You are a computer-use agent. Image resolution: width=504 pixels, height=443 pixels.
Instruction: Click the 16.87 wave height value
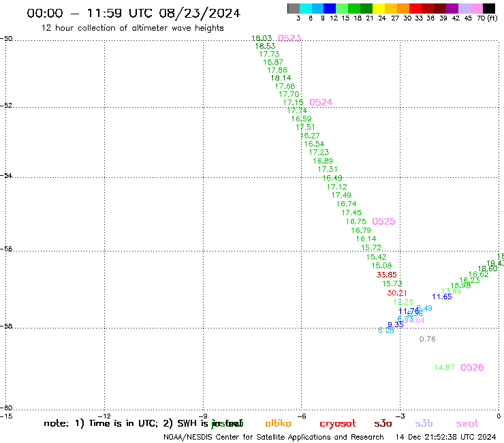click(273, 62)
